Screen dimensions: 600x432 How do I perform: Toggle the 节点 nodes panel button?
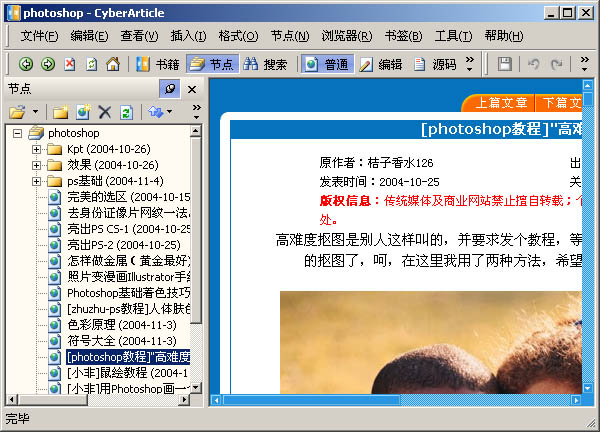tap(212, 64)
